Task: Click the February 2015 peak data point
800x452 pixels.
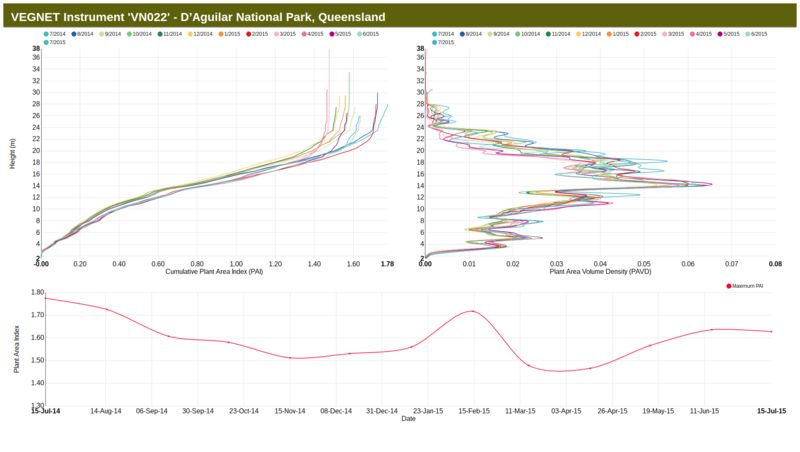Action: (x=472, y=311)
